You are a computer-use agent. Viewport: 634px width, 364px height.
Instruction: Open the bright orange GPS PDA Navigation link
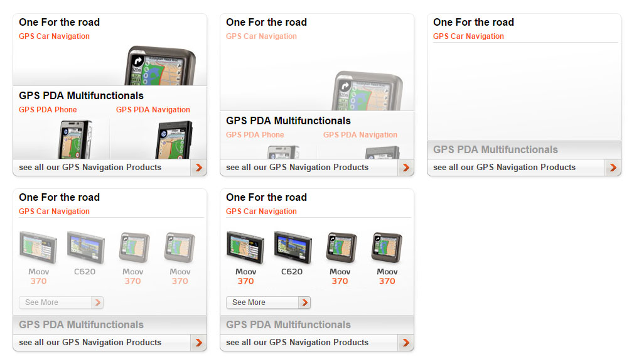click(153, 110)
